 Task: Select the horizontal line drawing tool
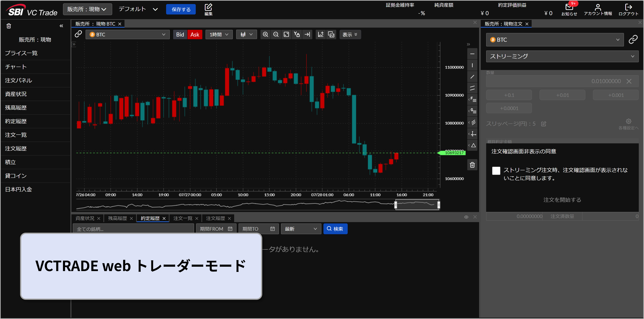point(472,54)
